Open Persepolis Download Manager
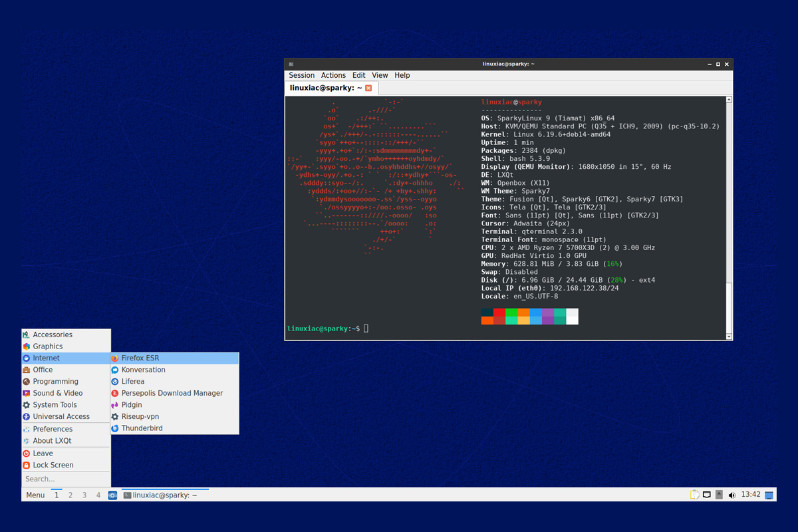The width and height of the screenshot is (798, 532). click(x=174, y=393)
